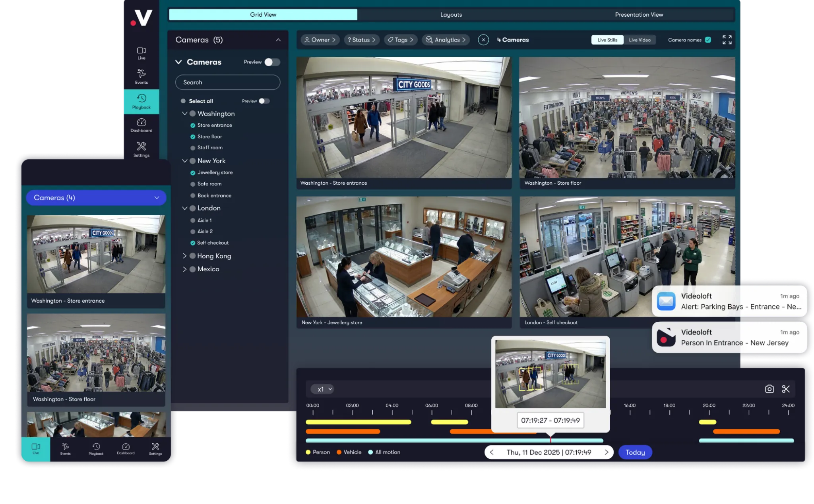
Task: Enter fullscreen with the expand arrows icon
Action: click(x=727, y=40)
